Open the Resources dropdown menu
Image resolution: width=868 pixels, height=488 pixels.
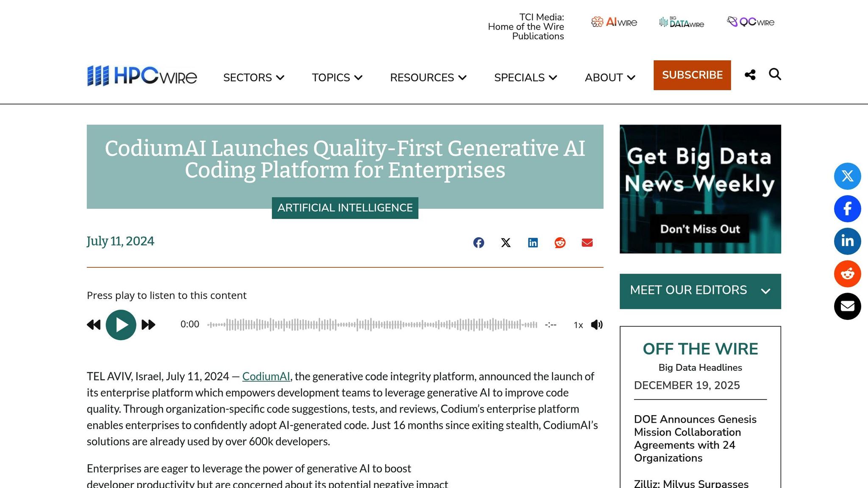click(428, 78)
